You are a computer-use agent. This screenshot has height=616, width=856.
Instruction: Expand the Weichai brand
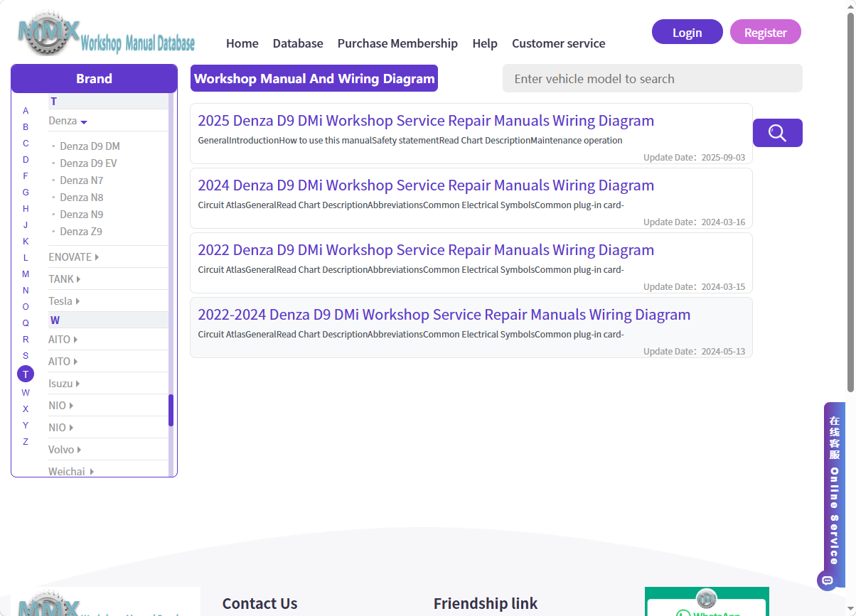pos(71,472)
